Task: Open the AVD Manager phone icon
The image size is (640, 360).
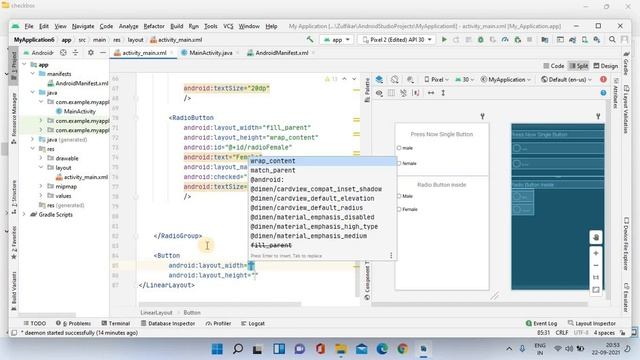Action: [584, 40]
